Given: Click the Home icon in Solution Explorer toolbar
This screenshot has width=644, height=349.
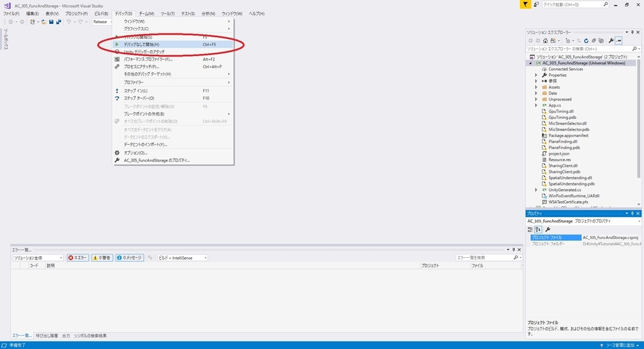Looking at the screenshot, I should point(545,41).
